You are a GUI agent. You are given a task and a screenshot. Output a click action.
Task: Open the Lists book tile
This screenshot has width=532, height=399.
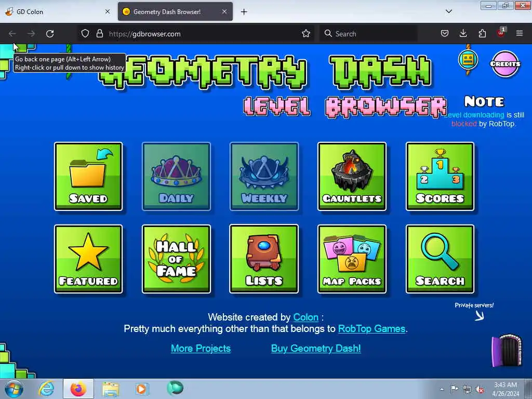[x=264, y=259]
